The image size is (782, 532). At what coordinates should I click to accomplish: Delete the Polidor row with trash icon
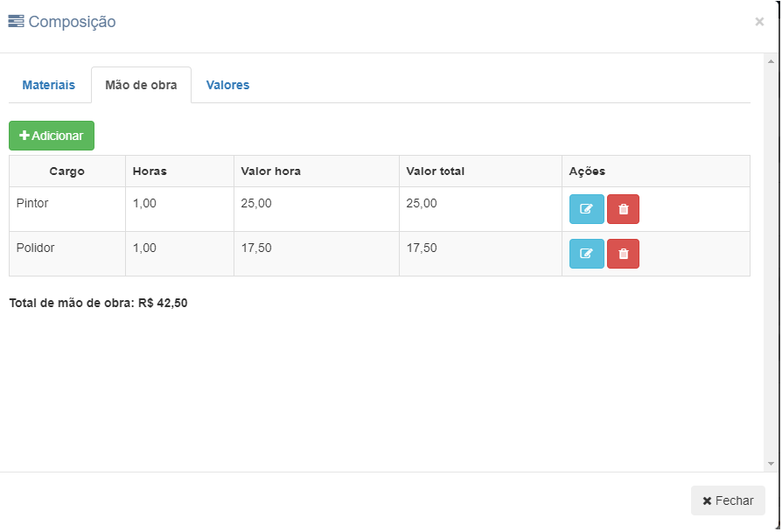tap(623, 254)
